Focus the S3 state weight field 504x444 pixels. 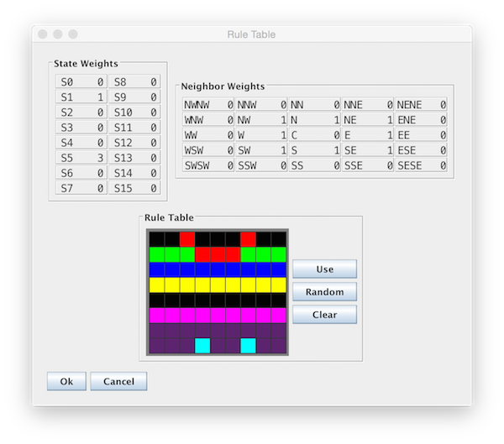[x=81, y=128]
